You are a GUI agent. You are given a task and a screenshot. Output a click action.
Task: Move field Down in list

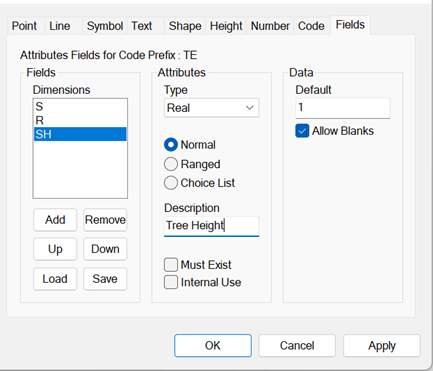pos(105,249)
